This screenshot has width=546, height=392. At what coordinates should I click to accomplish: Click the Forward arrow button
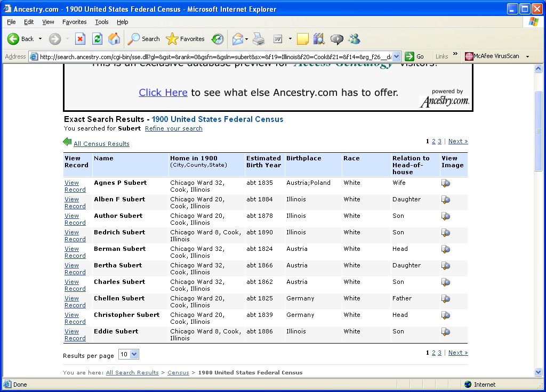(55, 39)
